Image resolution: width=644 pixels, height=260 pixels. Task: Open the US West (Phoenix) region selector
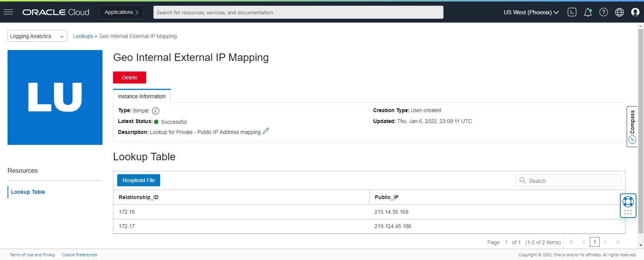(x=531, y=12)
